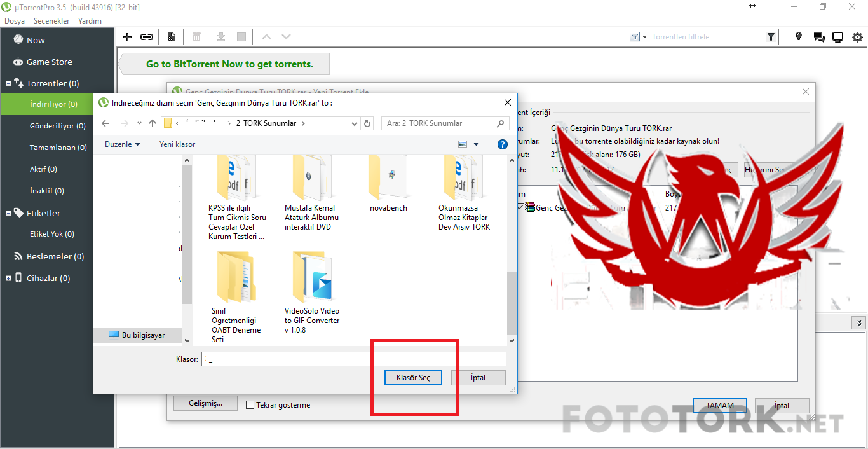Click İptal in Yeni Torrent Ekle dialog
The height and width of the screenshot is (449, 868).
[782, 406]
